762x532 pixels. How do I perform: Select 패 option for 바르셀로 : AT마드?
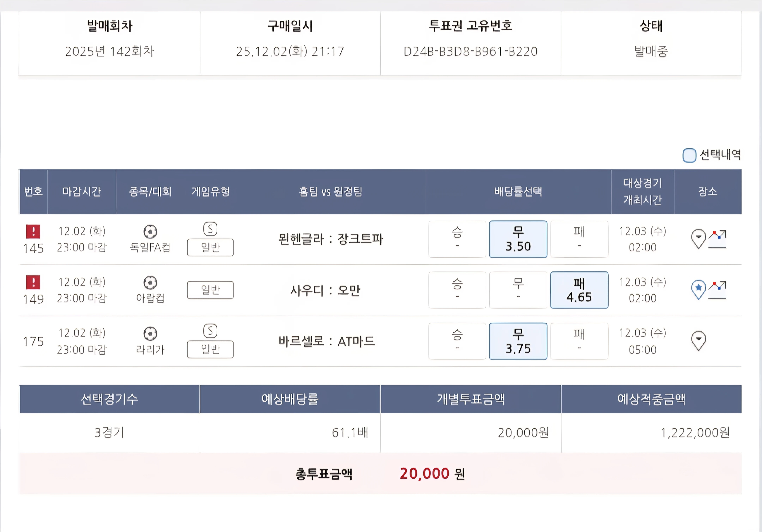click(x=579, y=341)
